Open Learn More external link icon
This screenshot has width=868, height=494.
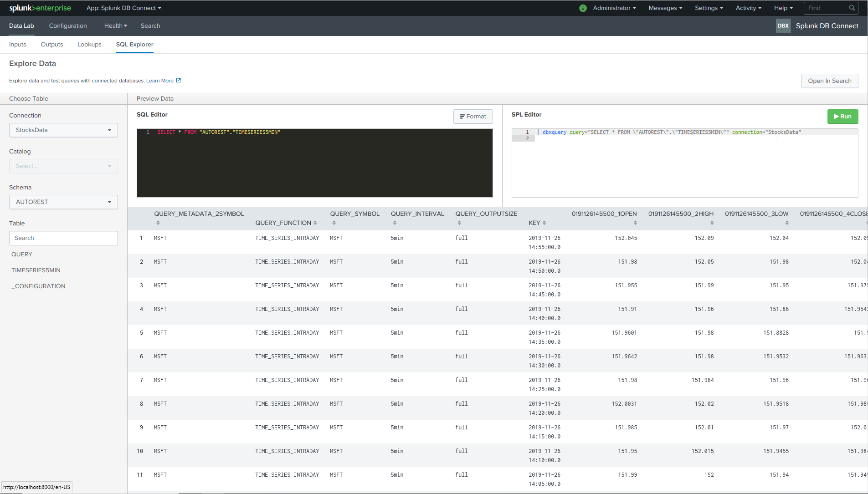click(179, 81)
